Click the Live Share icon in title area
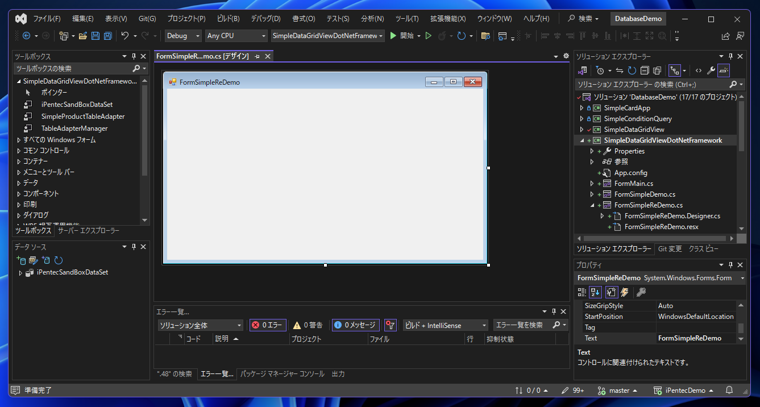 coord(726,36)
